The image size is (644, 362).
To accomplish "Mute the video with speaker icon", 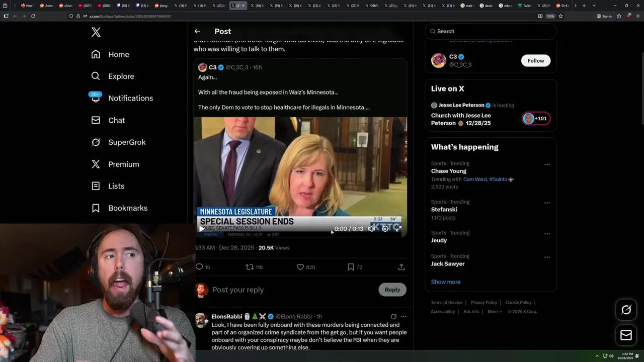I will 371,229.
